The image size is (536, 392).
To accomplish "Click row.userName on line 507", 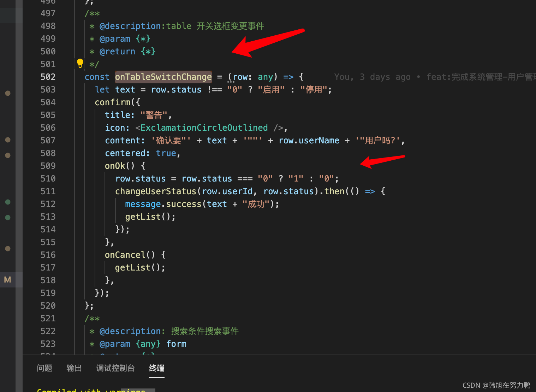I will click(x=309, y=141).
